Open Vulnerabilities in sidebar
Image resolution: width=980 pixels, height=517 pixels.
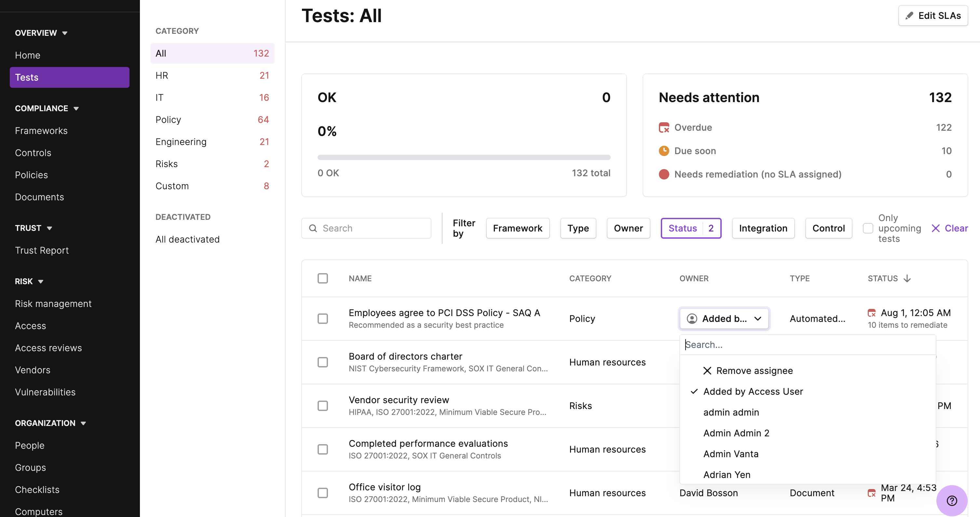[45, 392]
